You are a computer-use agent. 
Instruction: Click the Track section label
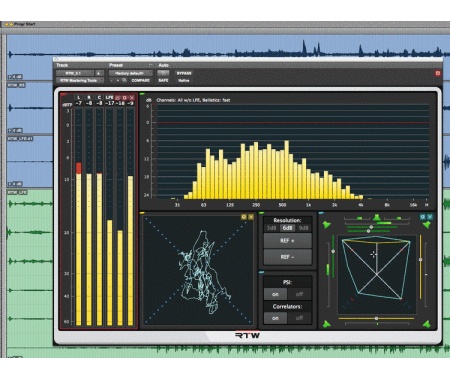[x=62, y=65]
